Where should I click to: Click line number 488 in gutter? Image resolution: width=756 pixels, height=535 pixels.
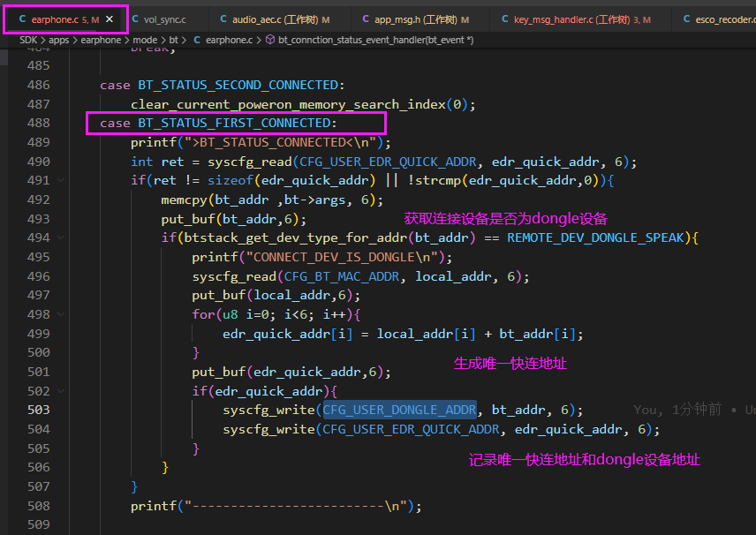tap(39, 123)
